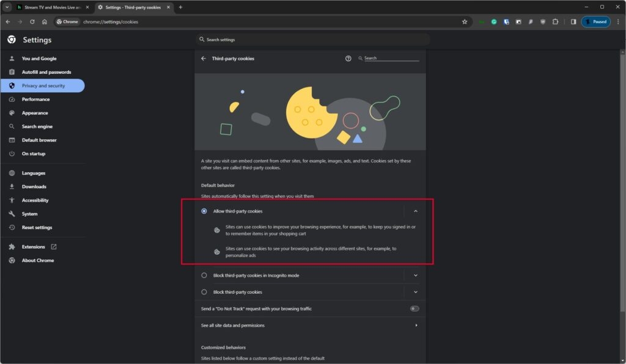Click the Performance gauge icon
The height and width of the screenshot is (364, 626).
[12, 100]
